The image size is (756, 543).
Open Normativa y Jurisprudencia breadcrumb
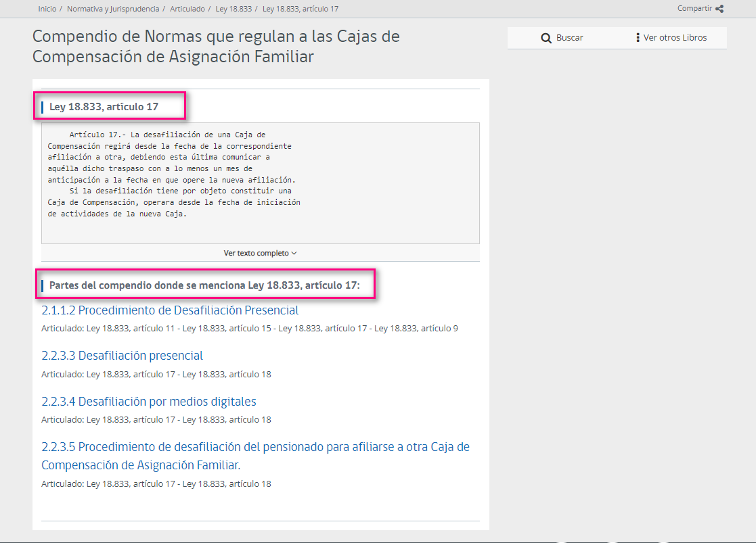click(x=113, y=9)
